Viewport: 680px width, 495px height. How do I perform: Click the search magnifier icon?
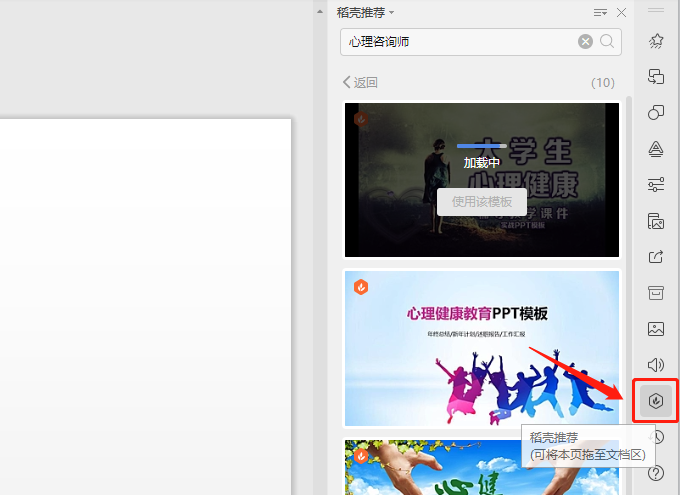click(608, 41)
